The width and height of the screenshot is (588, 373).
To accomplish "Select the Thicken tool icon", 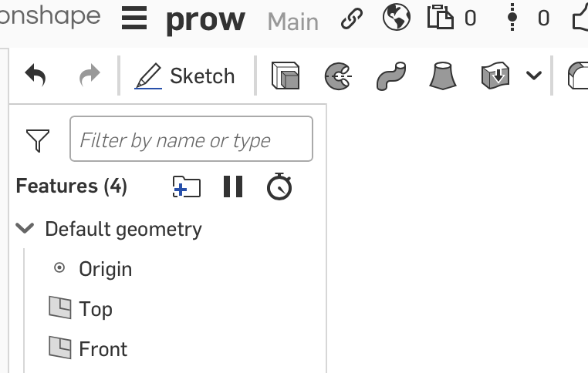I will click(495, 76).
